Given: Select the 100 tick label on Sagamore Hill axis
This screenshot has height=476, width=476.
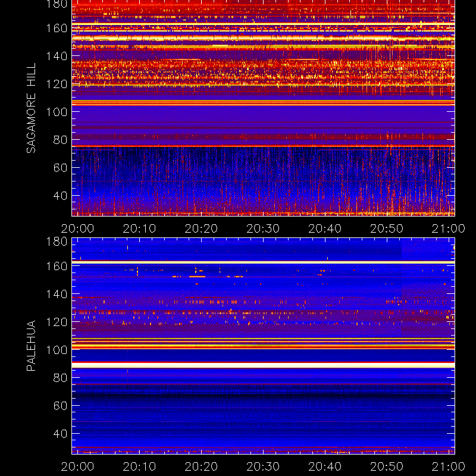Looking at the screenshot, I should [x=57, y=112].
